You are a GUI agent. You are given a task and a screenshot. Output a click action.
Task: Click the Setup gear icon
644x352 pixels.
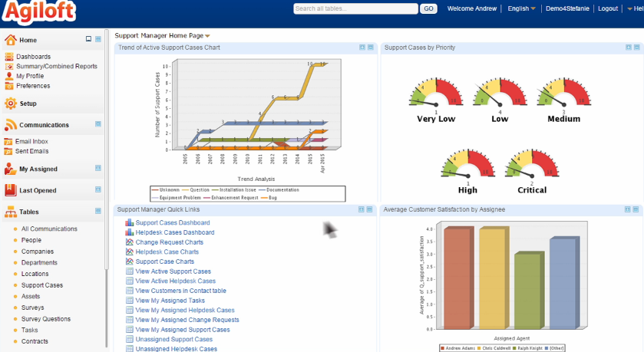click(x=10, y=104)
